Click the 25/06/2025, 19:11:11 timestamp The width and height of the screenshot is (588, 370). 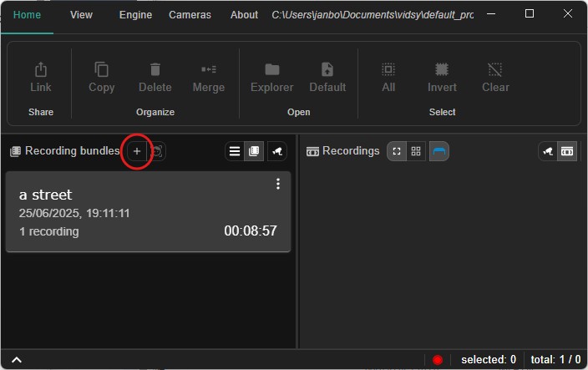74,213
